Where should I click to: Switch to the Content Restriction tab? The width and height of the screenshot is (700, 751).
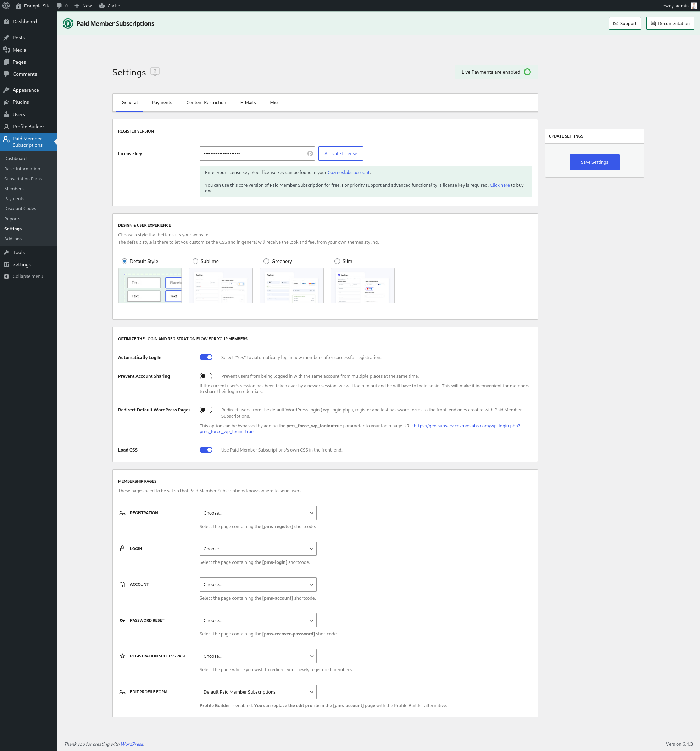pyautogui.click(x=206, y=103)
